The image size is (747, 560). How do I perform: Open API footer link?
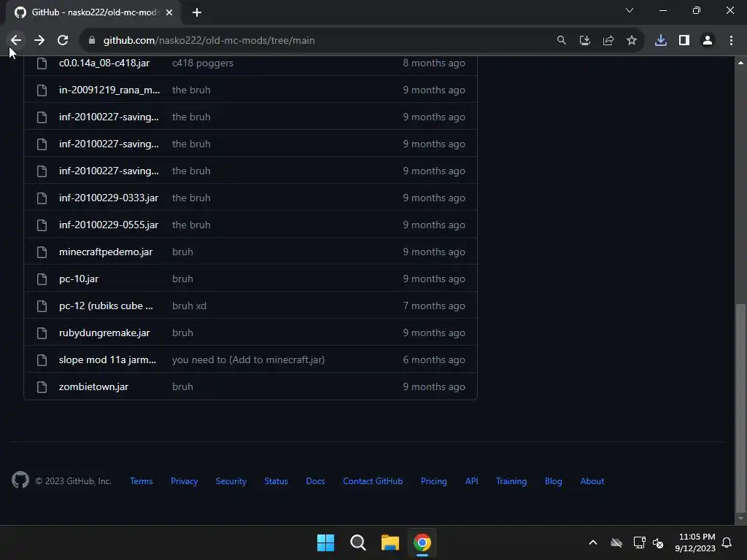(472, 481)
